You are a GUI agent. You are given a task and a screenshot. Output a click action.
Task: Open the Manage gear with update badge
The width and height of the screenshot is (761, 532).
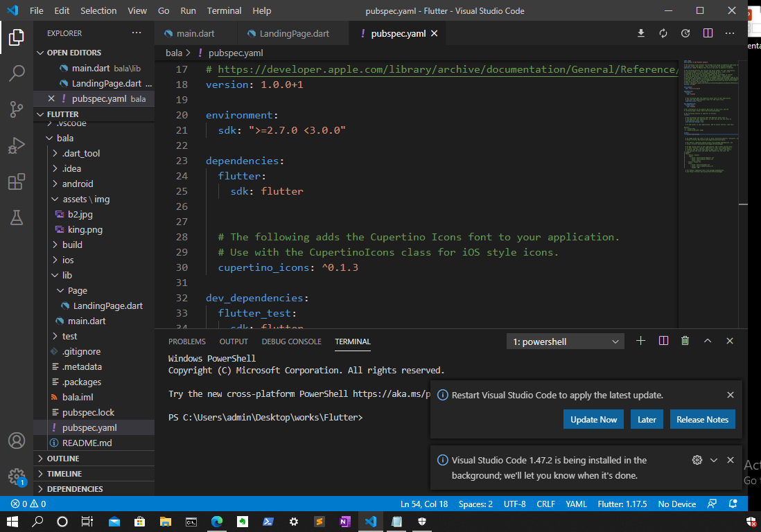coord(17,477)
